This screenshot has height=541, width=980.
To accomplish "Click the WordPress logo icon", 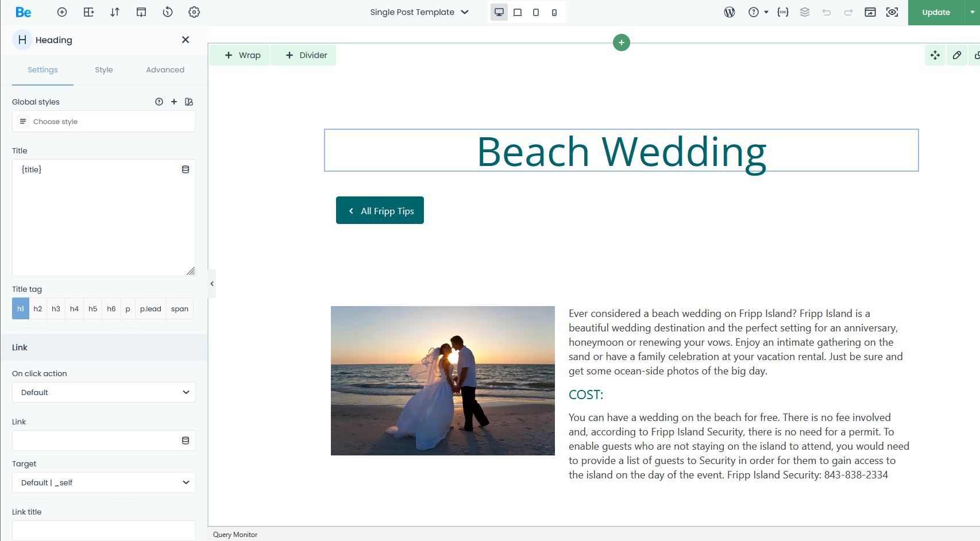I will pos(730,12).
